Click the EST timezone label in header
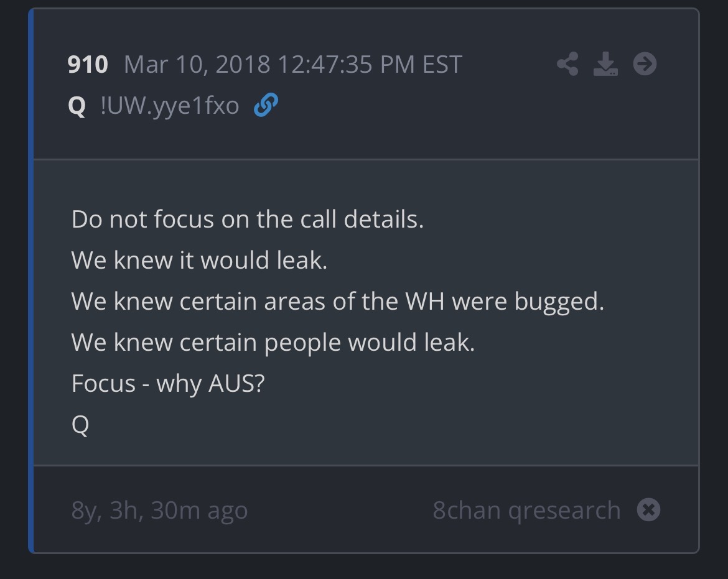Screen dimensions: 728x579 point(442,65)
